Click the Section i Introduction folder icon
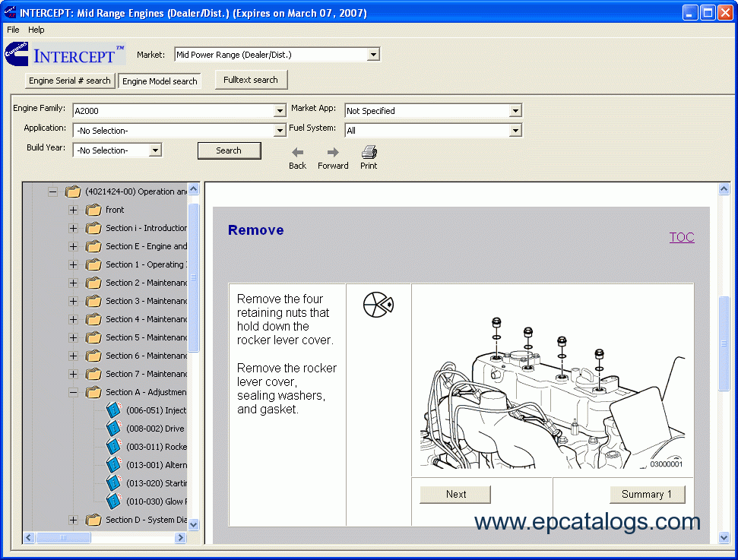Image resolution: width=738 pixels, height=560 pixels. pos(93,228)
